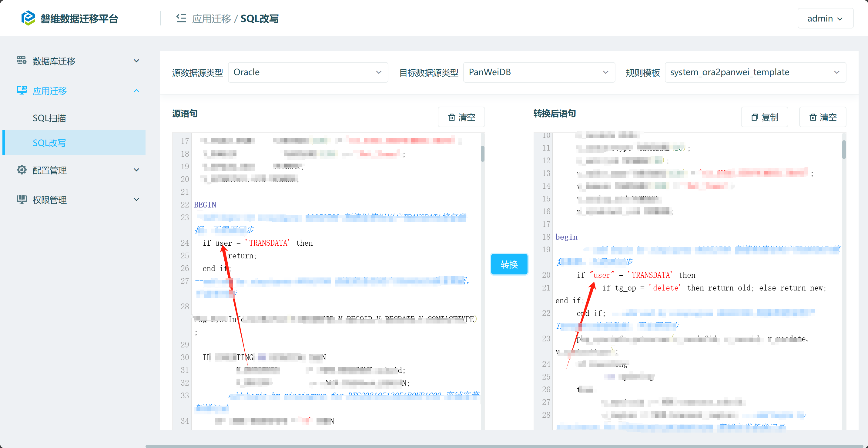Click the application migration monitor icon
This screenshot has height=448, width=868.
click(22, 91)
